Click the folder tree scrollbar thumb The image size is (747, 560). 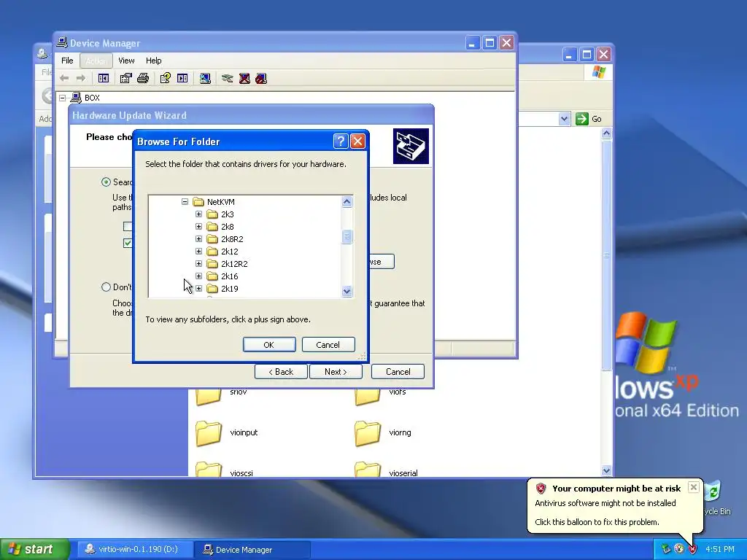pyautogui.click(x=347, y=237)
